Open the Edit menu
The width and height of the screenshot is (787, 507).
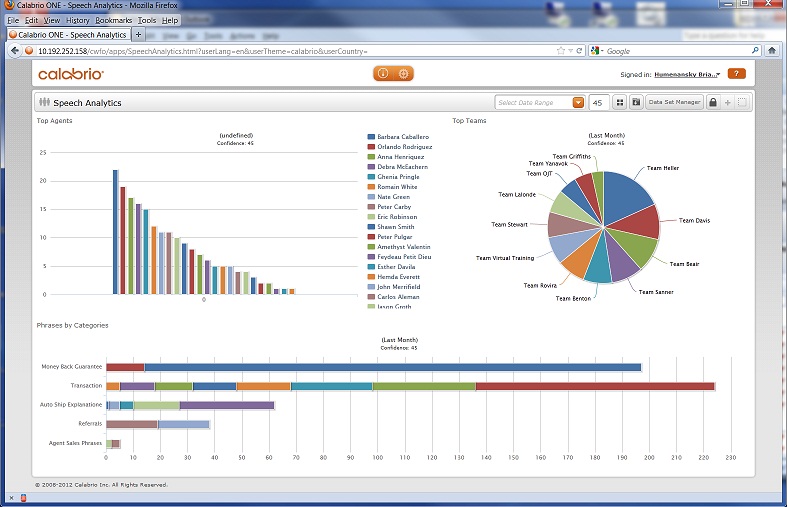[31, 20]
